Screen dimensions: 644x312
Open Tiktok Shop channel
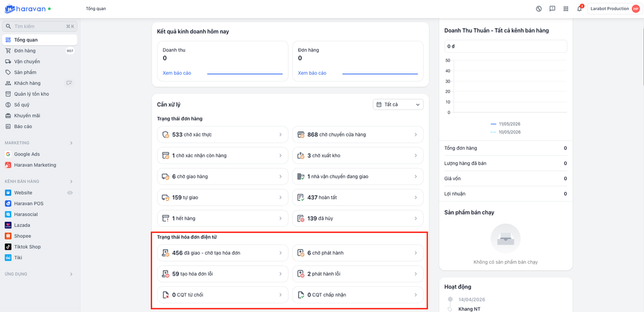coord(26,247)
